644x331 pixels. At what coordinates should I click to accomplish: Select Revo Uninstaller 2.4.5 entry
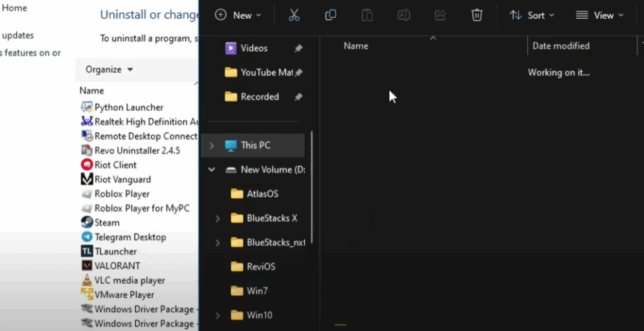pos(137,150)
